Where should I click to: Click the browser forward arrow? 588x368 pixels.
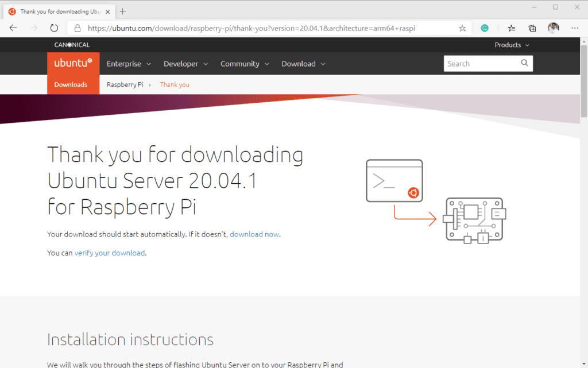pos(34,28)
